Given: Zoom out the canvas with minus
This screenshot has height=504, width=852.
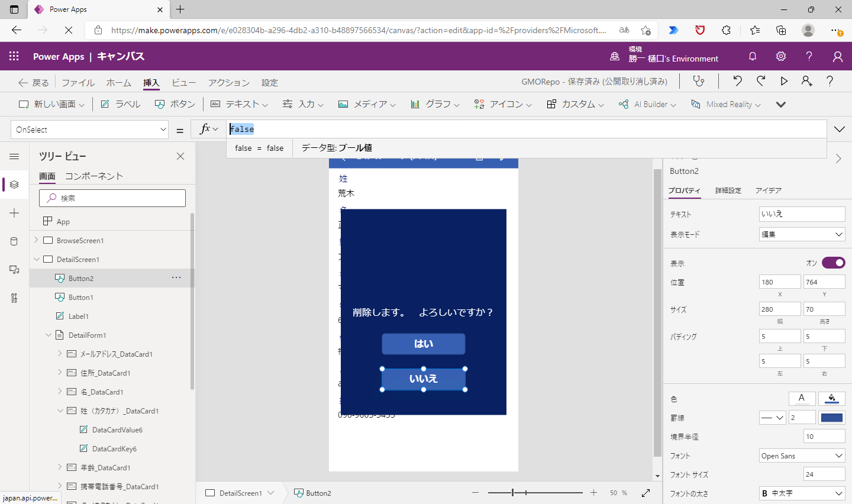Looking at the screenshot, I should pyautogui.click(x=475, y=493).
